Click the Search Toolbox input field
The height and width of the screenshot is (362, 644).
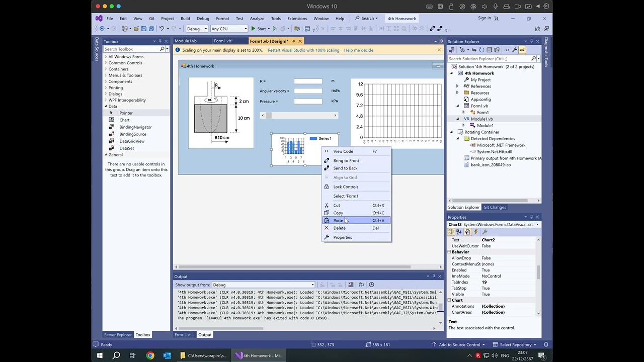click(131, 49)
